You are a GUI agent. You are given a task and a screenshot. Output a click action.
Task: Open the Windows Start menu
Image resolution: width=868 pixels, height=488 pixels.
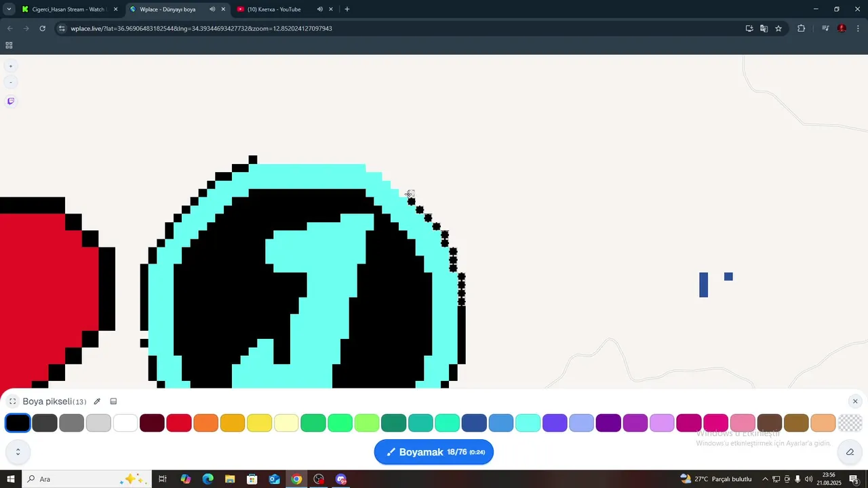pyautogui.click(x=11, y=479)
